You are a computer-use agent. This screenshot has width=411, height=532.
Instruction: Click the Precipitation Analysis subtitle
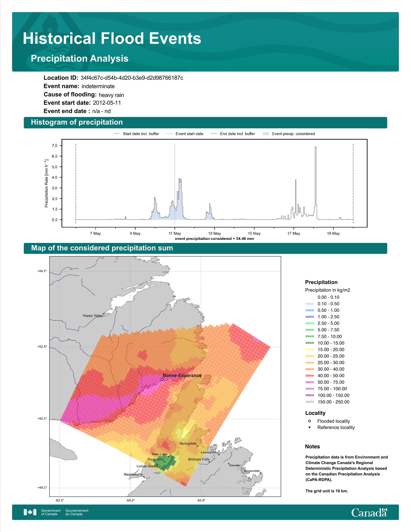point(80,59)
